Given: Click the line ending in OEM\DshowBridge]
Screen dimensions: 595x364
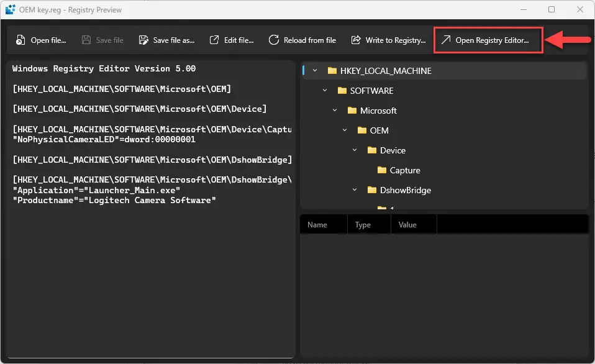Looking at the screenshot, I should (152, 160).
